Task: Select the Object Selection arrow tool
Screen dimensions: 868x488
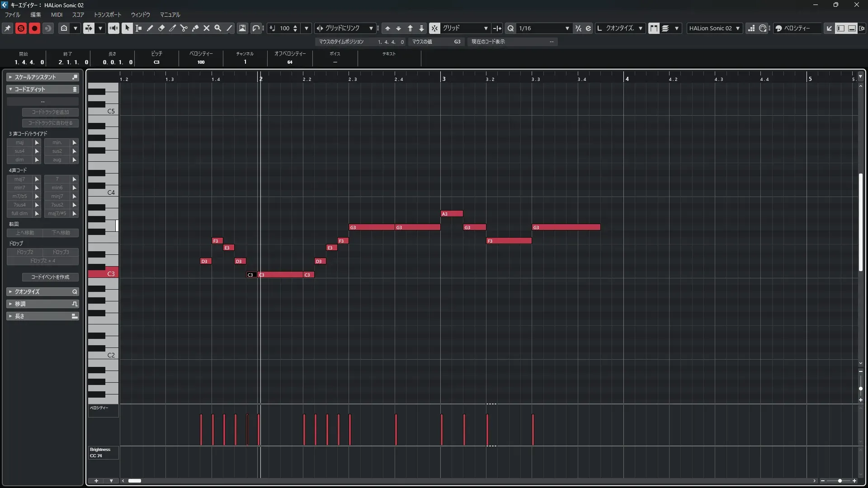Action: [x=127, y=28]
